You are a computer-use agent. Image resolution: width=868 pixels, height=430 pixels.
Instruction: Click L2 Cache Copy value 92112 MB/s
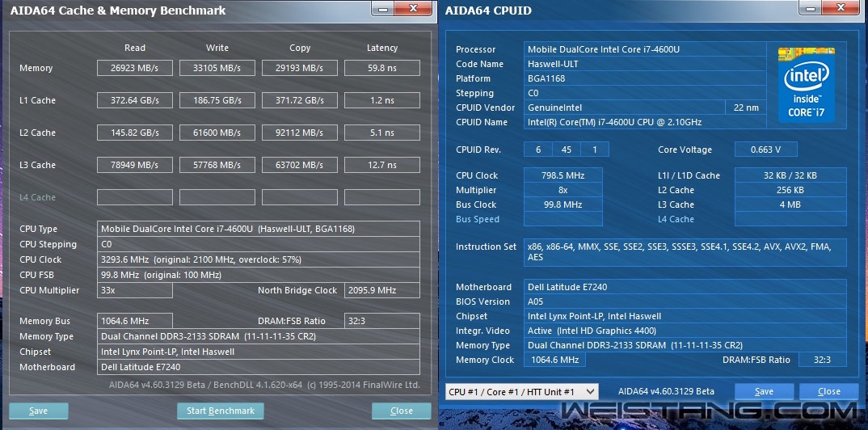pos(300,133)
